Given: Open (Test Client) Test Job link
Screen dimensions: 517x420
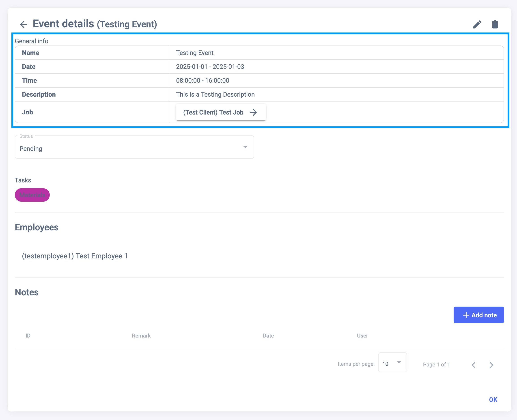Looking at the screenshot, I should (x=213, y=112).
